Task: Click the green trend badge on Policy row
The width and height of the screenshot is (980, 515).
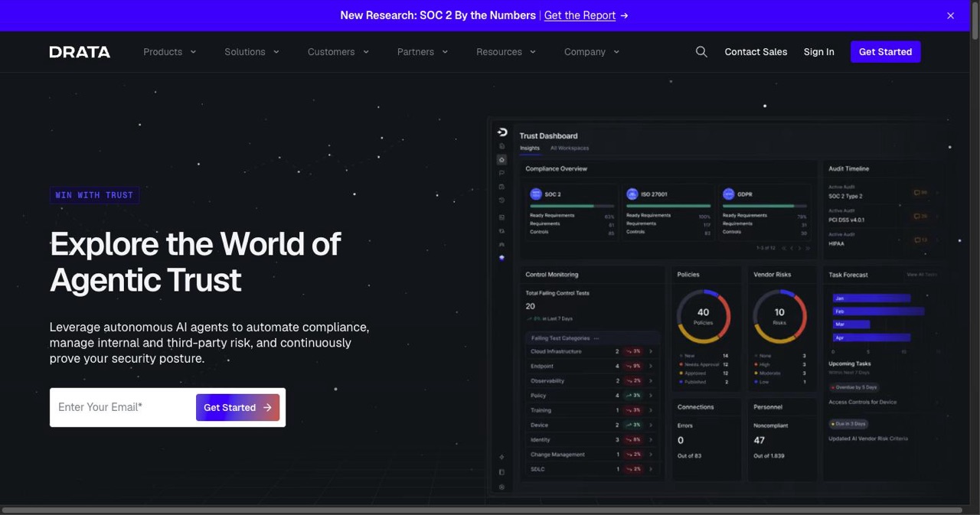Action: click(x=632, y=396)
